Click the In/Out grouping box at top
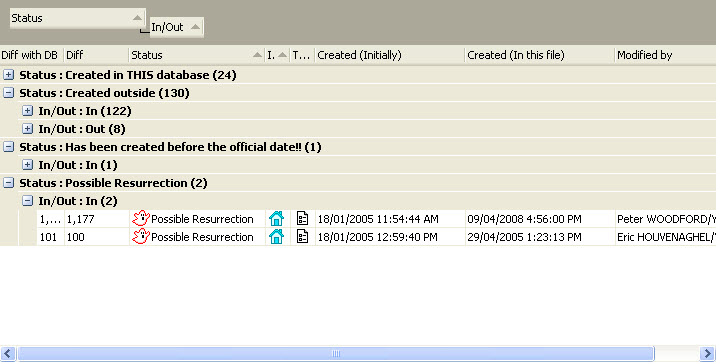 tap(177, 27)
